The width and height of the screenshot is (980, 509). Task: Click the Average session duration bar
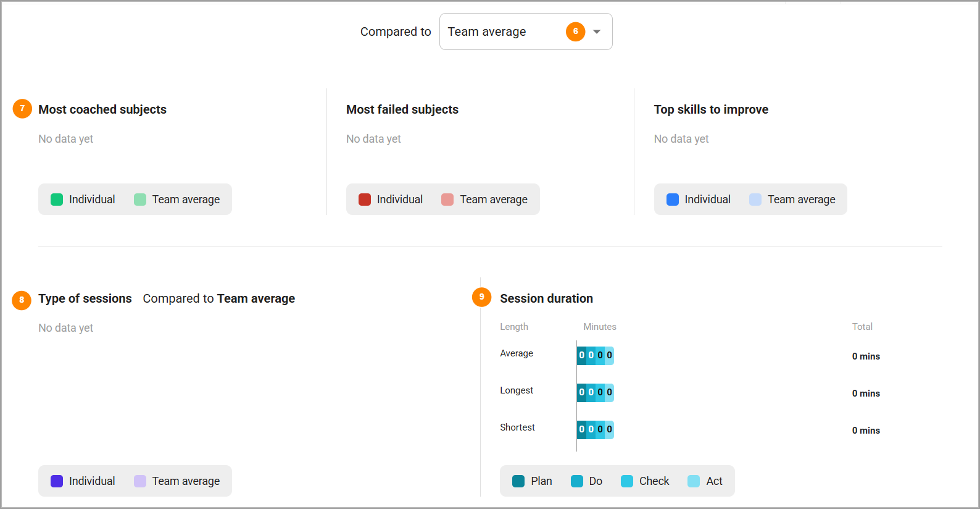click(x=596, y=356)
